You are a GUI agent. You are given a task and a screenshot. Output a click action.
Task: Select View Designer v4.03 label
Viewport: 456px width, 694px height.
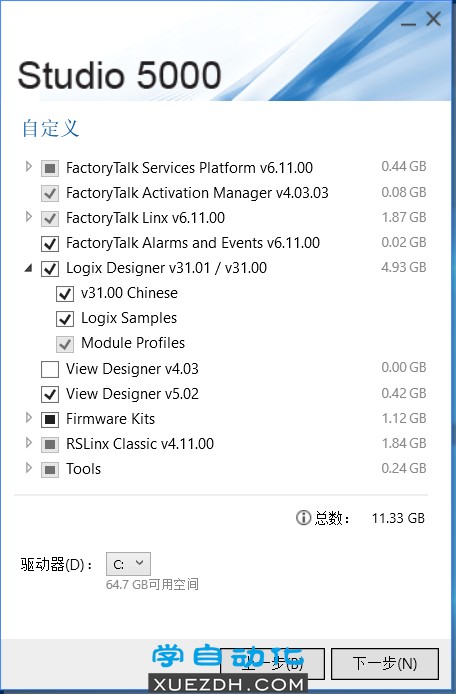(132, 369)
